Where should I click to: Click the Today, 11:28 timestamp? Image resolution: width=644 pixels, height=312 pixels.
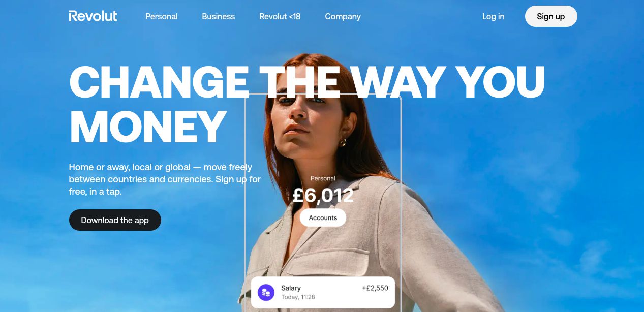tap(298, 297)
